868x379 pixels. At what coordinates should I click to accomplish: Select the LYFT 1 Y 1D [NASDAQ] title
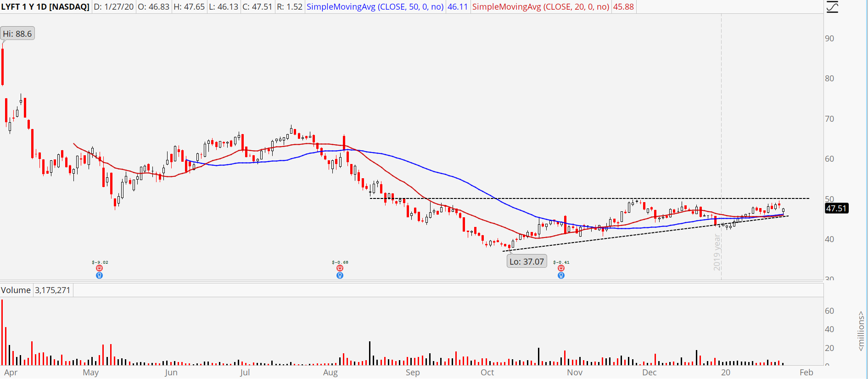45,7
